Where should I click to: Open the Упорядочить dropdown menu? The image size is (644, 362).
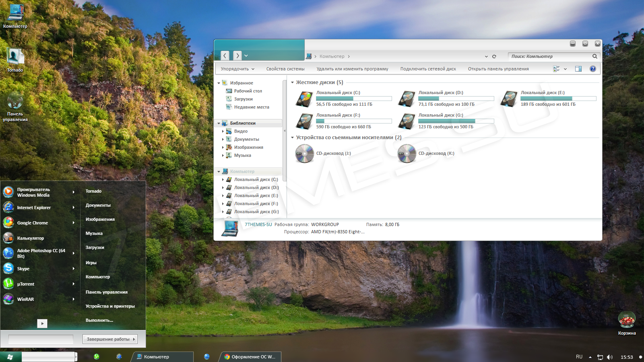pos(237,69)
